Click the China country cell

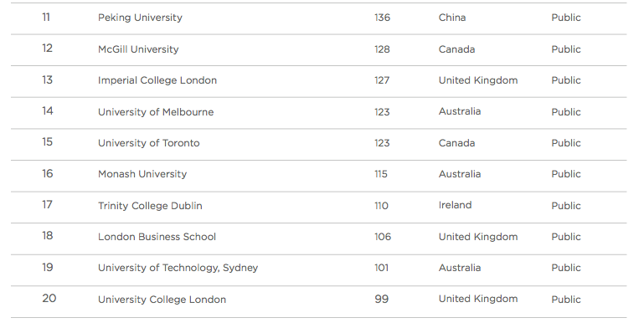(452, 18)
